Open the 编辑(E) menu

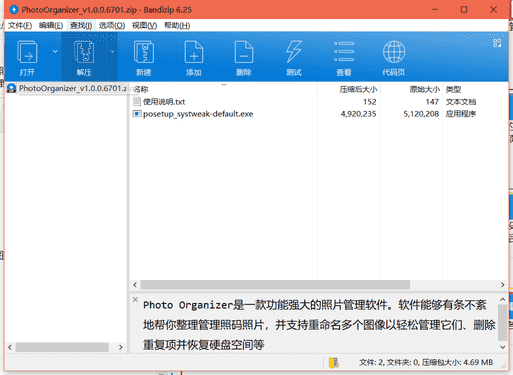[51, 26]
